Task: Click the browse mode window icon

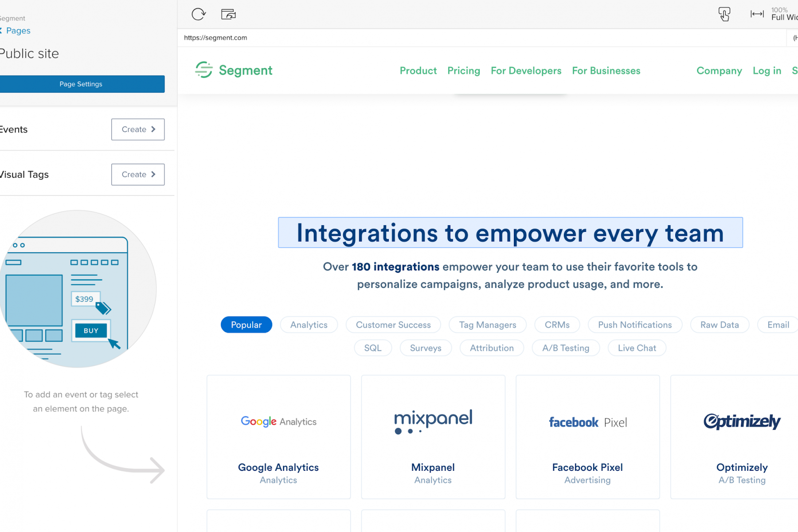Action: (x=228, y=14)
